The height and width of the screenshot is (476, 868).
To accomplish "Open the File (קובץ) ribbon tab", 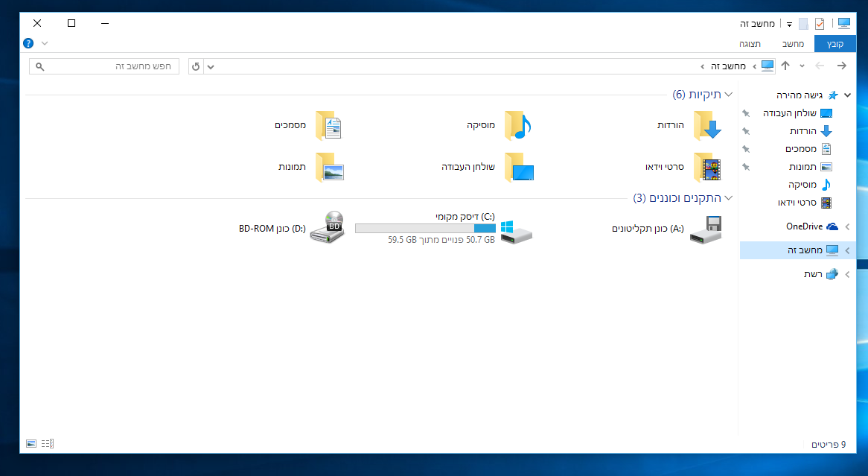I will (x=835, y=44).
